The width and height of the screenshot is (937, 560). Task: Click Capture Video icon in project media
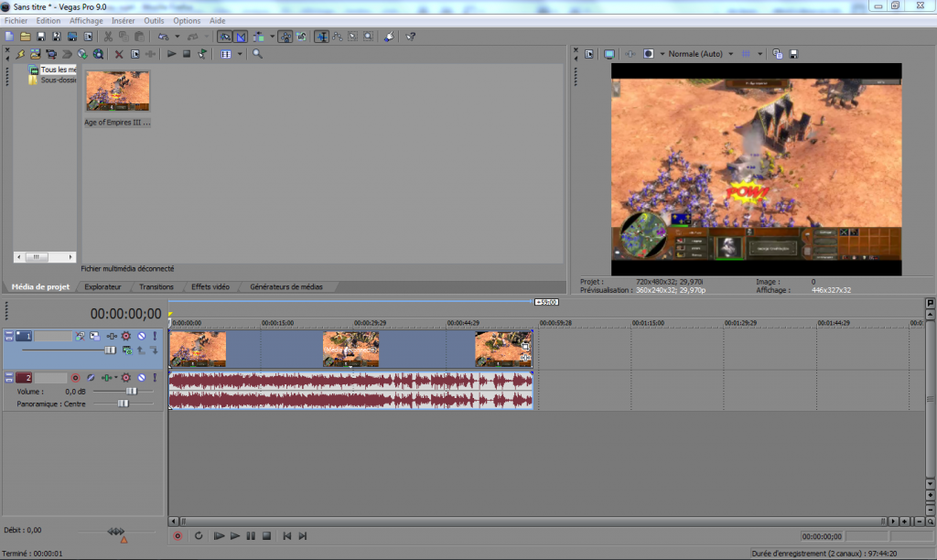click(51, 54)
